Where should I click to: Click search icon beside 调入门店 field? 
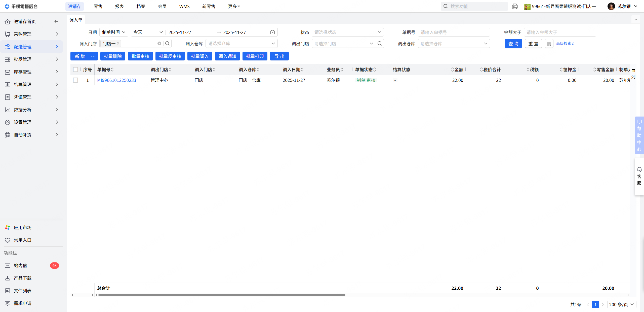pyautogui.click(x=167, y=44)
